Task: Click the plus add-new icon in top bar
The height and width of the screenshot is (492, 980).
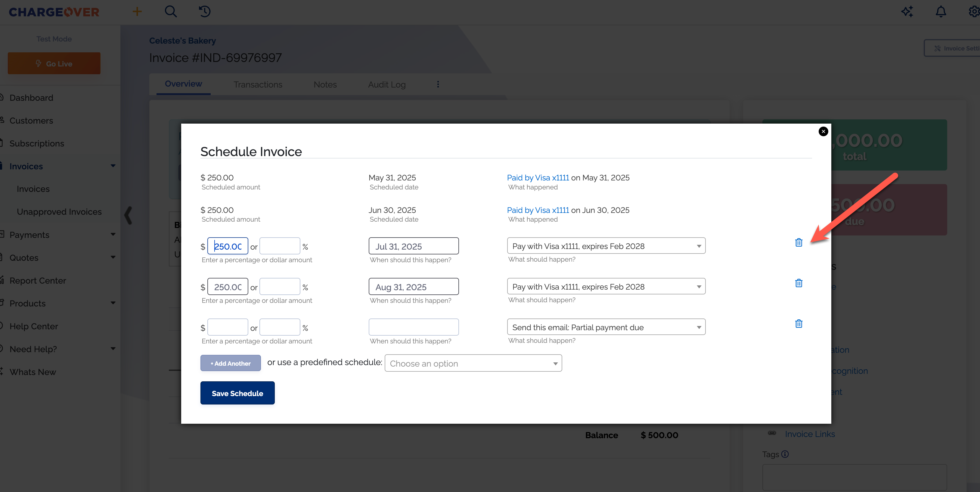Action: click(137, 12)
